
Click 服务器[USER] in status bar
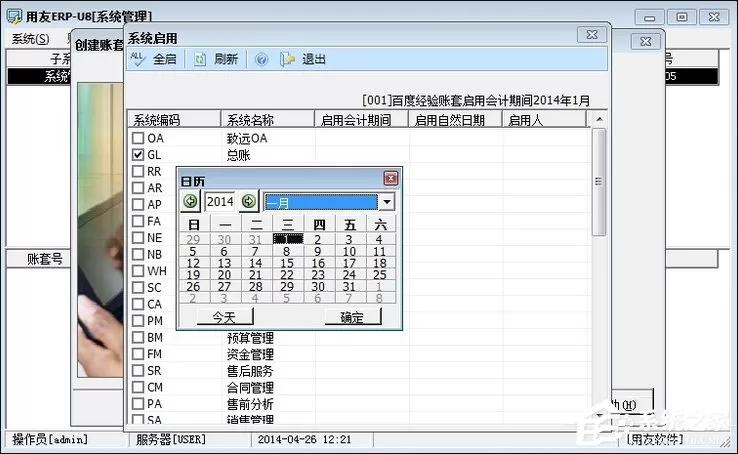coord(171,439)
